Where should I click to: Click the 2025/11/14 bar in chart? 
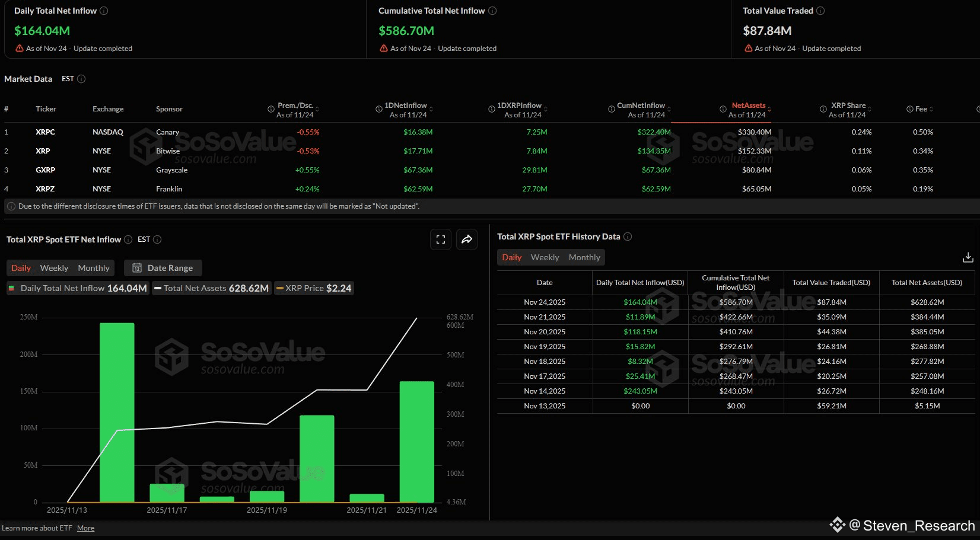(x=117, y=413)
